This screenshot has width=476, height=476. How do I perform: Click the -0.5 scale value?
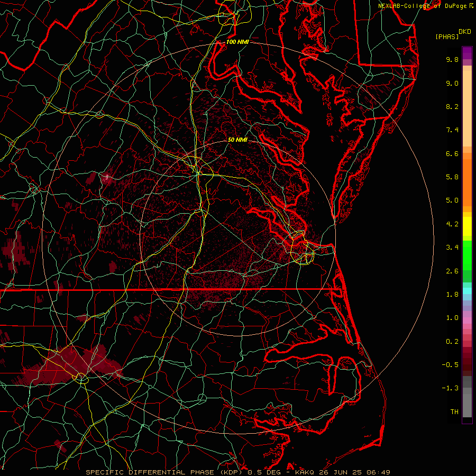450,365
